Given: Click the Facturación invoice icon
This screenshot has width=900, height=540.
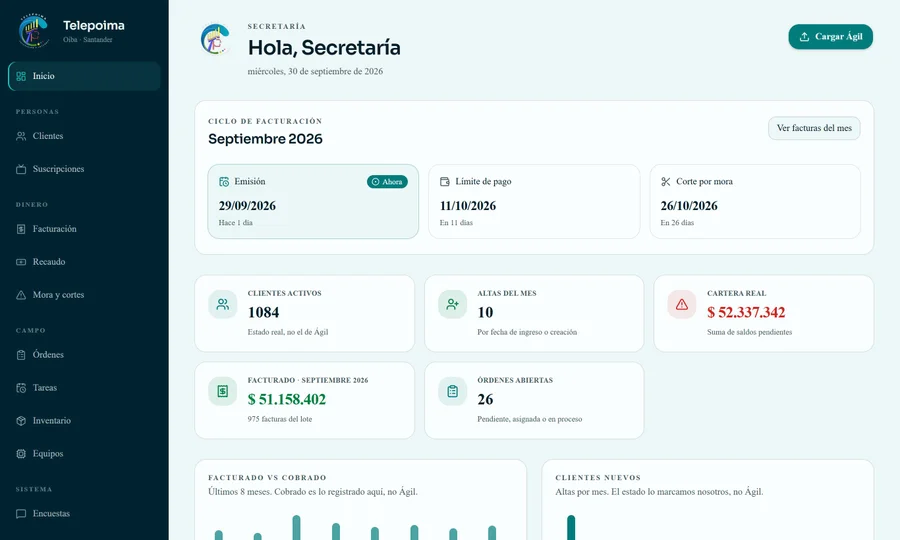Looking at the screenshot, I should point(21,229).
